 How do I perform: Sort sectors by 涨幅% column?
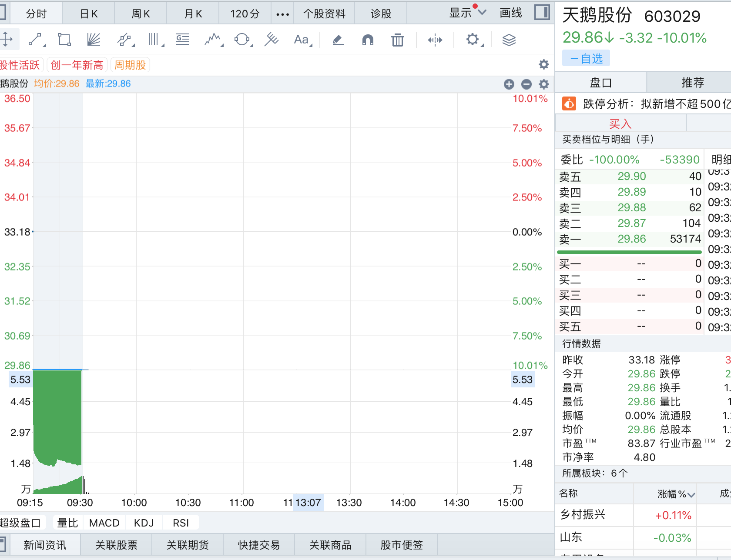pyautogui.click(x=676, y=494)
